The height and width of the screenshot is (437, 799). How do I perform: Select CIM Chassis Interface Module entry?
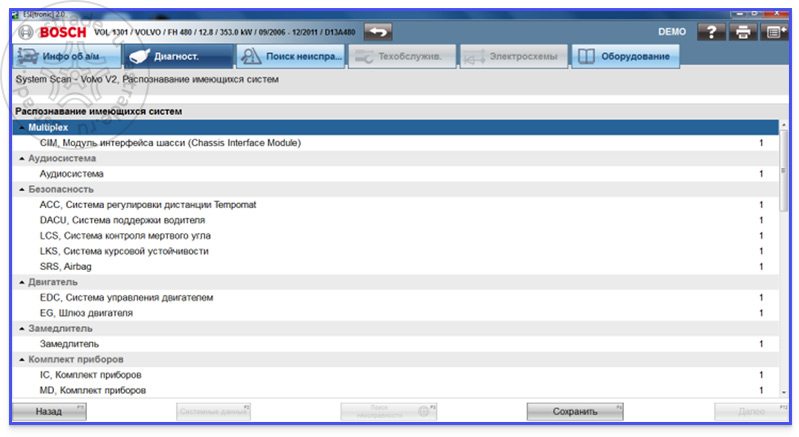tap(395, 143)
